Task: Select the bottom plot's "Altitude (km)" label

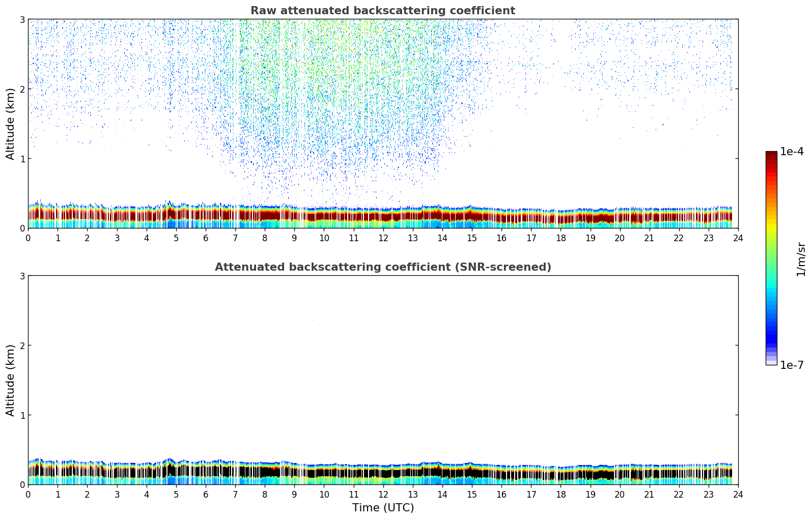Action: pos(11,380)
